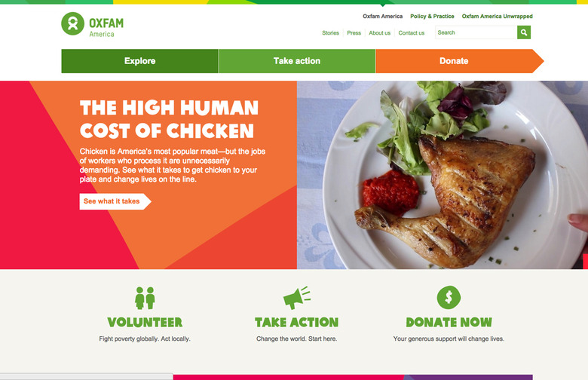Open Oxfam America Unwrapped link
This screenshot has width=588, height=380.
tap(498, 16)
